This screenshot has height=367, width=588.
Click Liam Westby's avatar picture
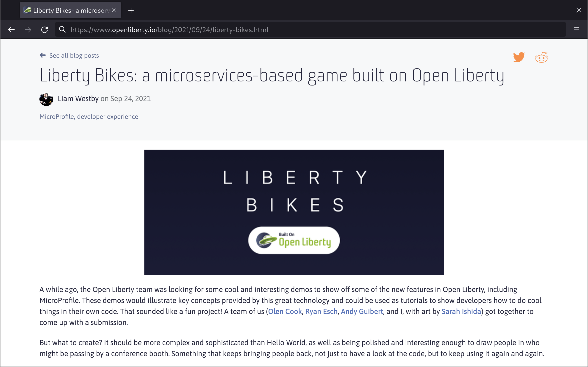[x=46, y=99]
